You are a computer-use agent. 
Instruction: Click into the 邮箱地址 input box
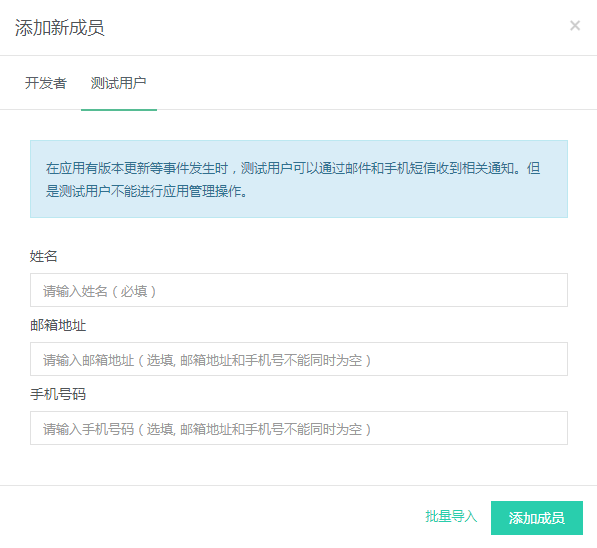click(299, 359)
